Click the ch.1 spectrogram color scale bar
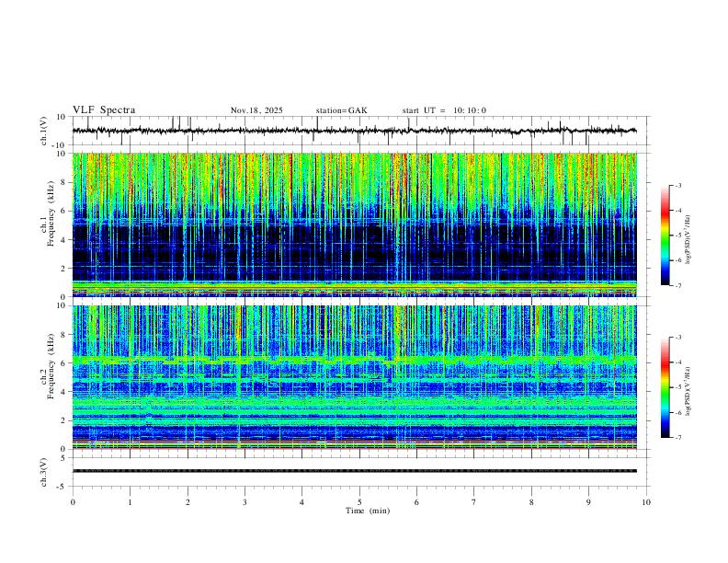 [665, 236]
